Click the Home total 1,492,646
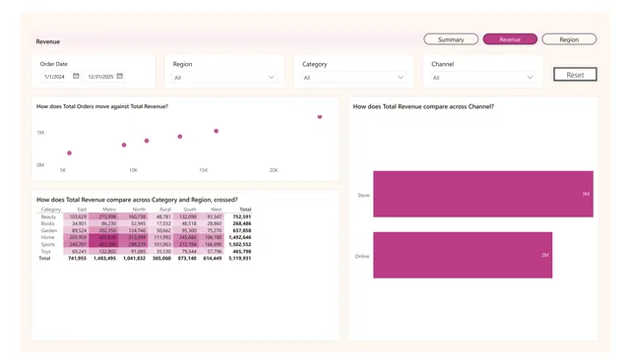The image size is (630, 364). 240,237
